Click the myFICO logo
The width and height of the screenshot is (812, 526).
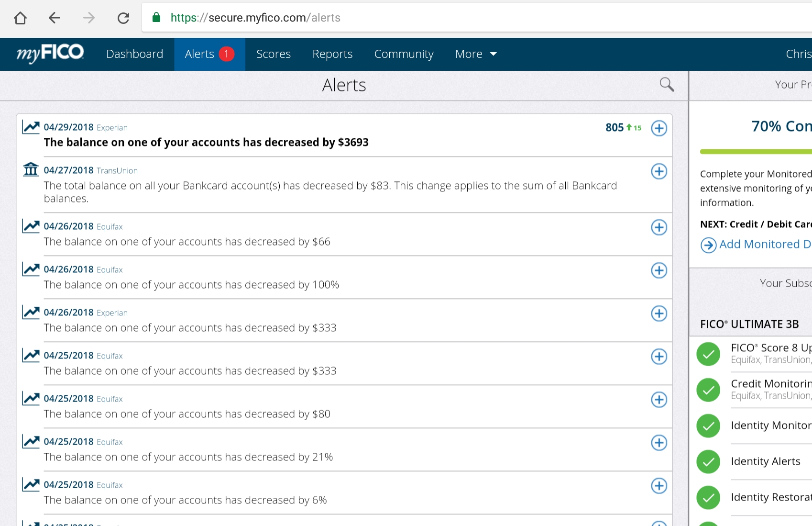50,53
